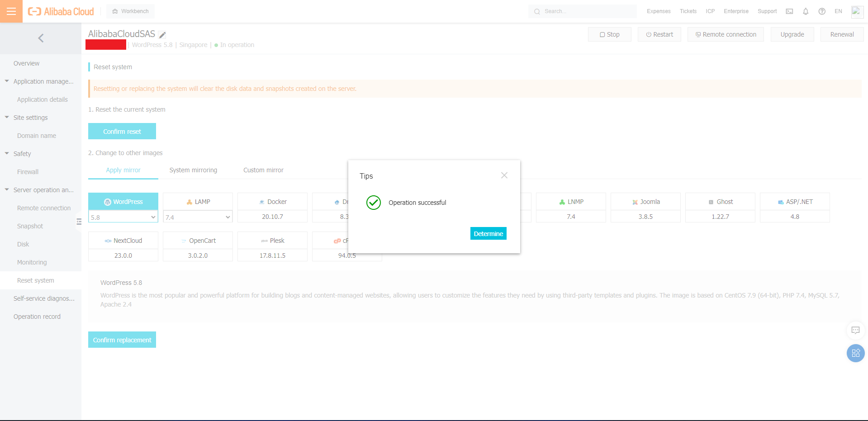The image size is (868, 421).
Task: Open the Enterprise top menu
Action: click(x=736, y=11)
